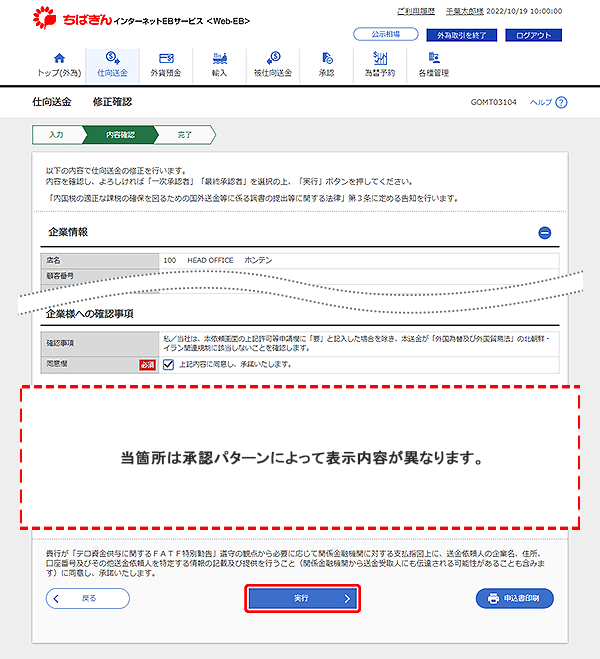Open the 外貨預金 passbook icon
The height and width of the screenshot is (659, 600).
click(x=166, y=58)
